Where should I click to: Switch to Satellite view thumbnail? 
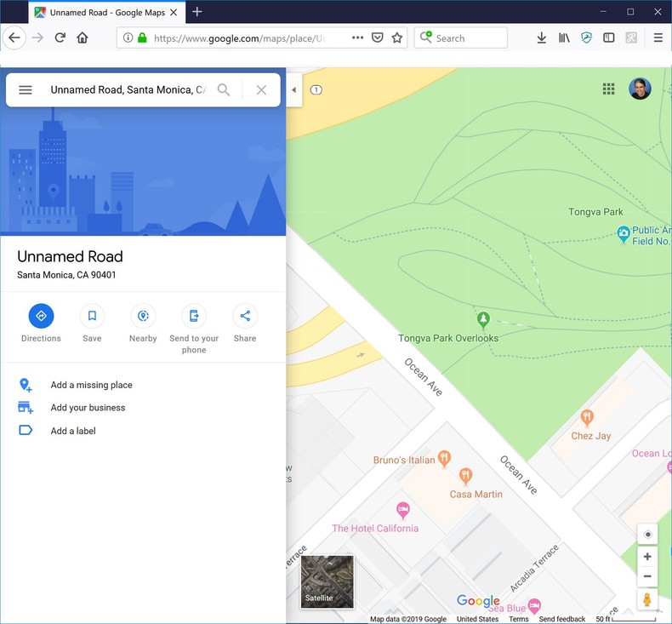[x=327, y=581]
